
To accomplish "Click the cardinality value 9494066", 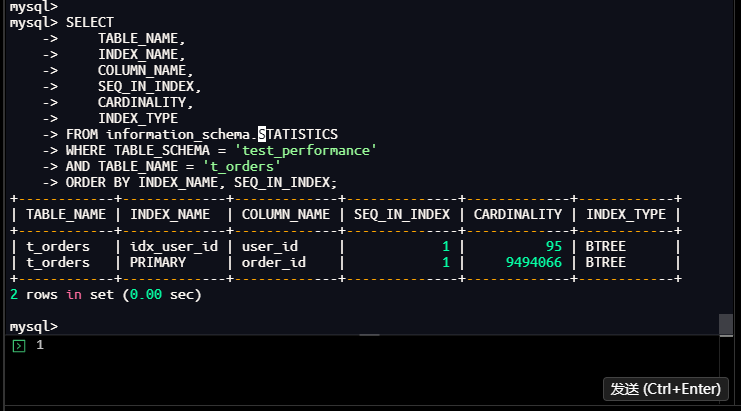I will 534,263.
